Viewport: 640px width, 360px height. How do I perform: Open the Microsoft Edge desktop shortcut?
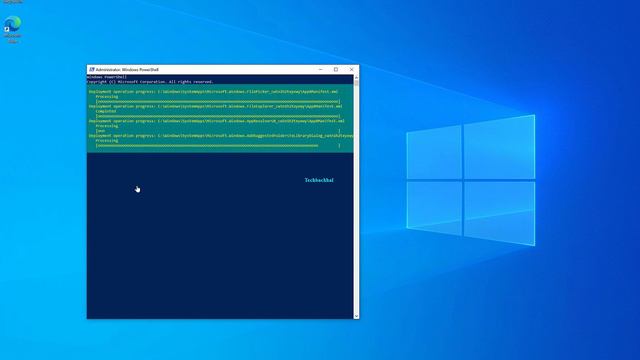13,29
